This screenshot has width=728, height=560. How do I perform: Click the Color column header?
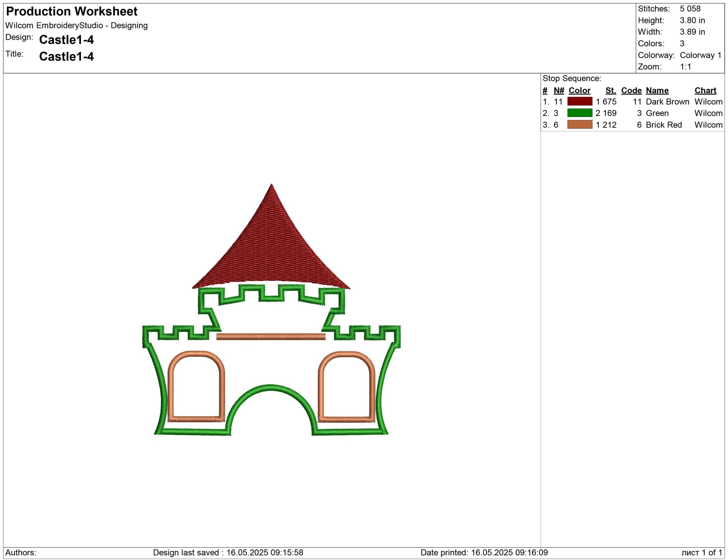579,90
